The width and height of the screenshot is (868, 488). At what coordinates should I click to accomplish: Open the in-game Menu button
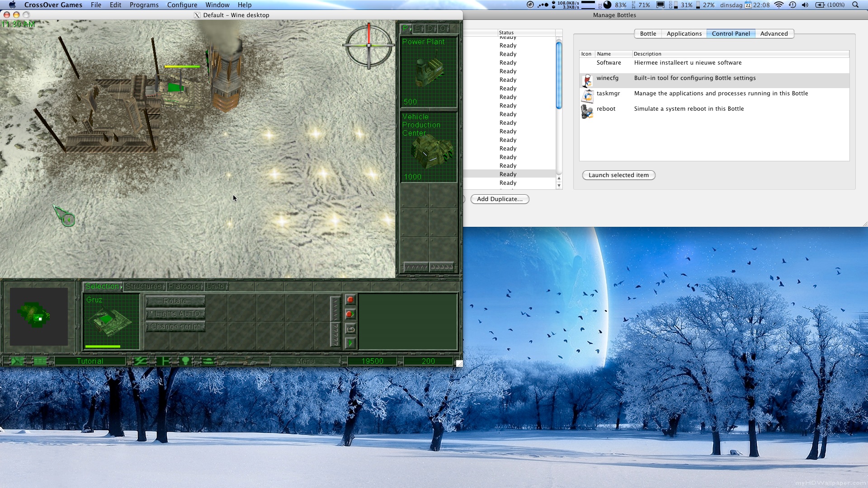tap(305, 361)
